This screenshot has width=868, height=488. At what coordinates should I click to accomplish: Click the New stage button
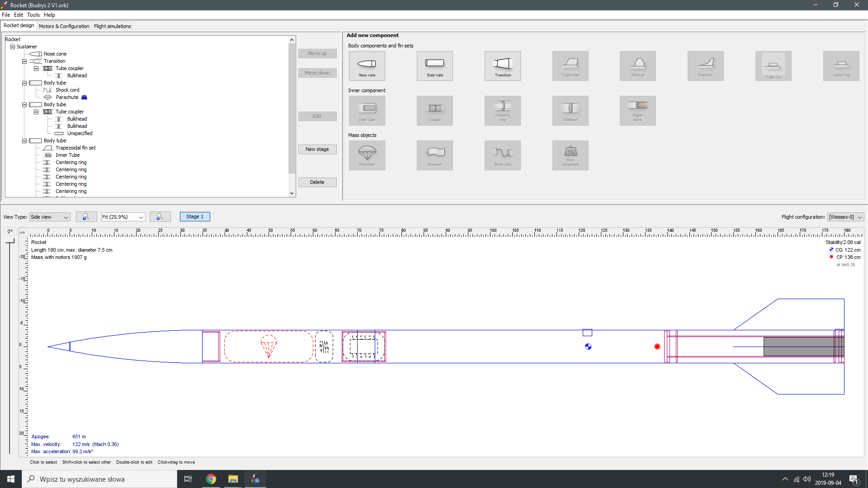(317, 149)
